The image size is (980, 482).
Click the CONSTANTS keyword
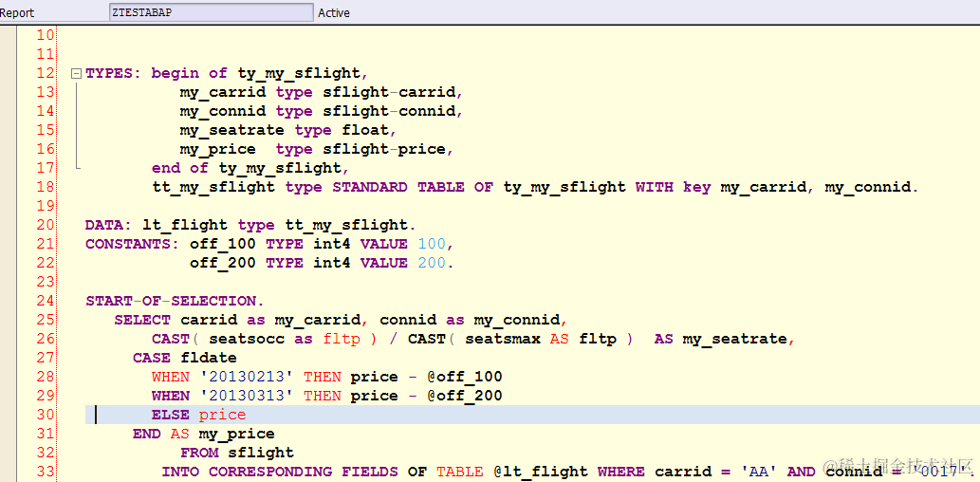point(131,244)
